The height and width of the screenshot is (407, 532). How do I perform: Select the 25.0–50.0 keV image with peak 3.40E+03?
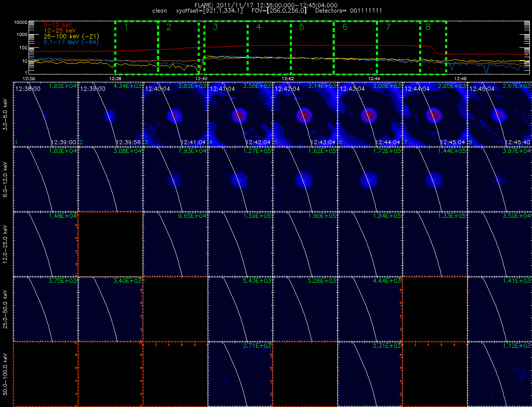click(x=110, y=309)
